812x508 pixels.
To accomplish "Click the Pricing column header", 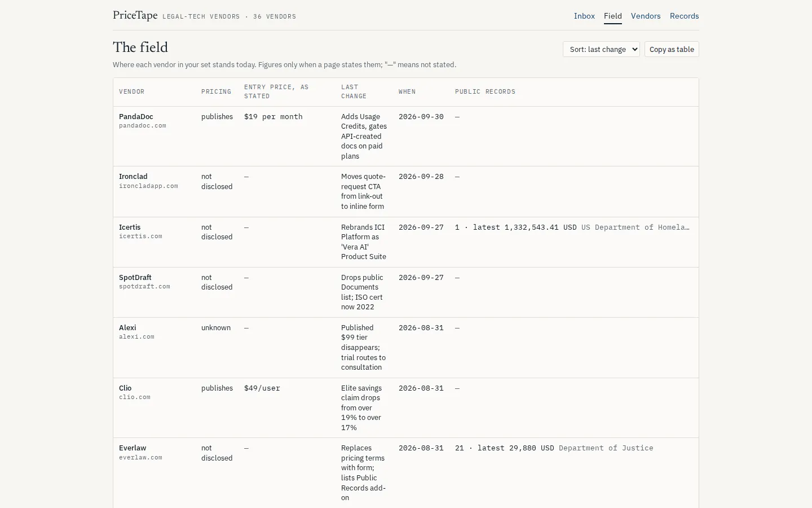I will [x=217, y=91].
